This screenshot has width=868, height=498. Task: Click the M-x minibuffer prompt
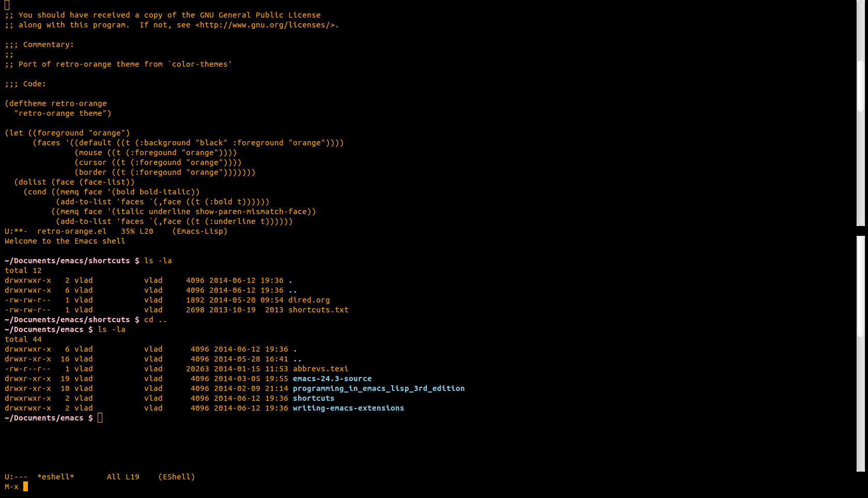(x=11, y=487)
